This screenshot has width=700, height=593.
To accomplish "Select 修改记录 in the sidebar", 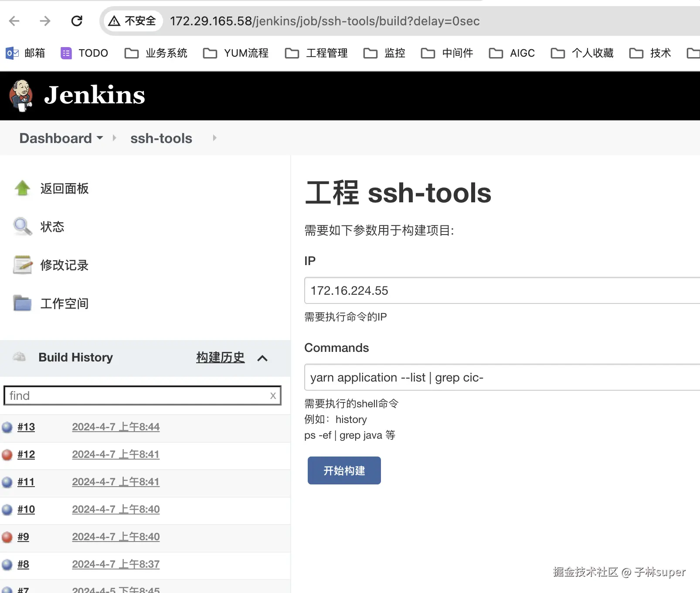I will tap(65, 265).
